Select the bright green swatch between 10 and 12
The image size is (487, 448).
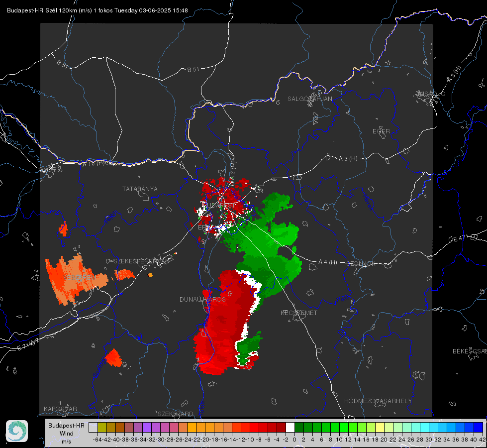coord(344,427)
